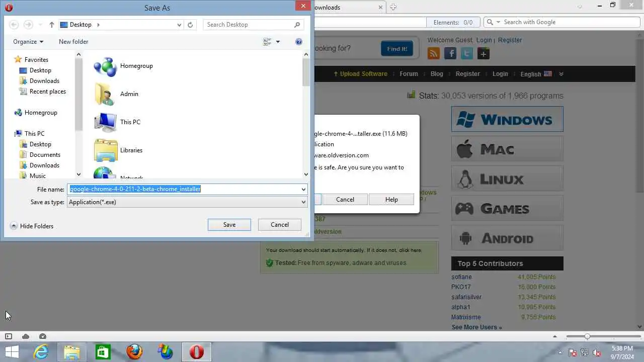Show hidden system tray icons

tap(560, 352)
